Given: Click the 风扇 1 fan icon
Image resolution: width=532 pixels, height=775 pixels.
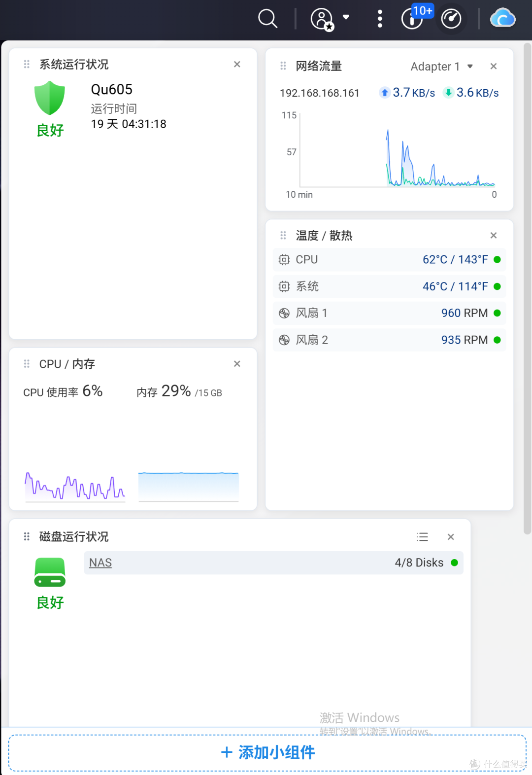Looking at the screenshot, I should click(284, 313).
